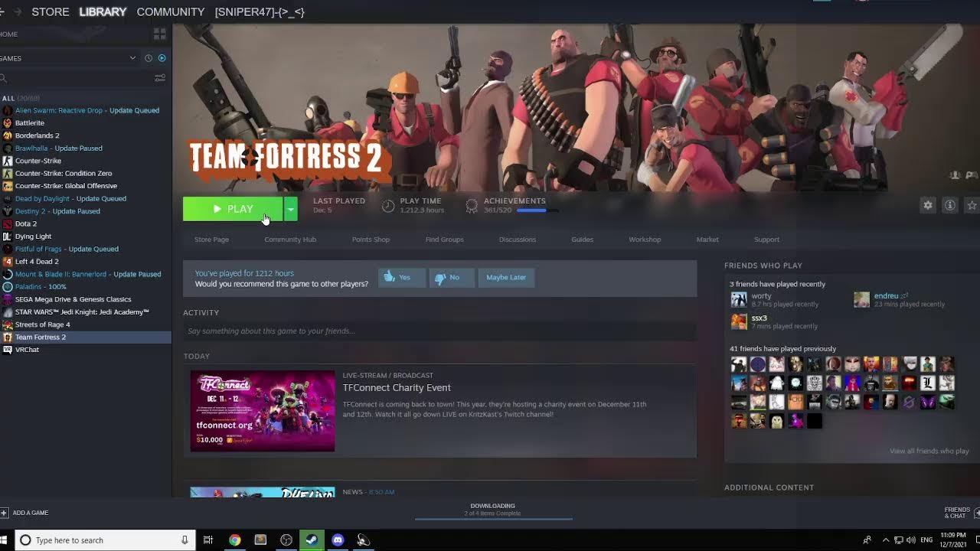Recommend the game with Yes

click(402, 277)
